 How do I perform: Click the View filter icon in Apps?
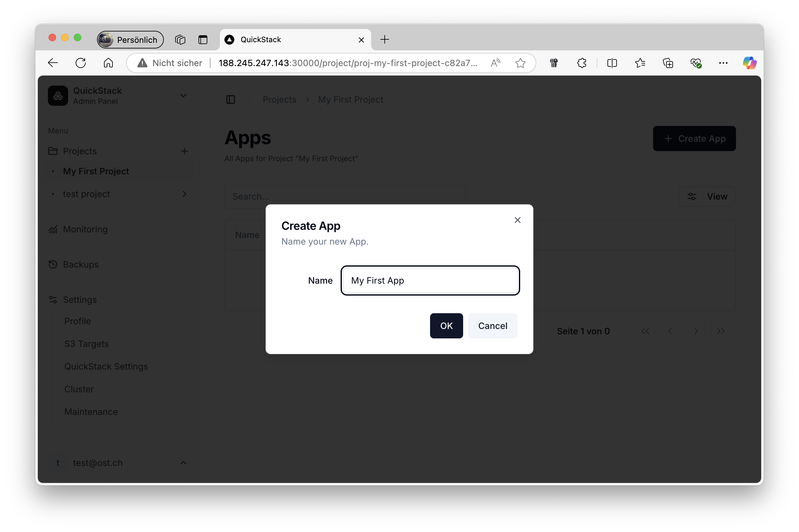pyautogui.click(x=692, y=196)
